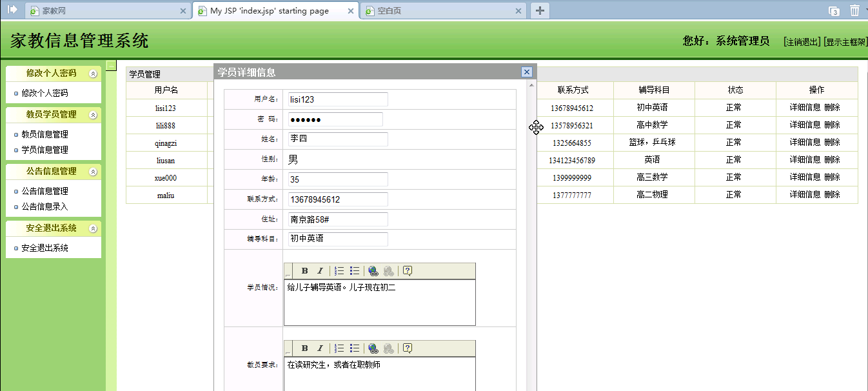Open the 公告信息管理 menu link
Viewport: 868px width, 391px height.
[x=44, y=191]
